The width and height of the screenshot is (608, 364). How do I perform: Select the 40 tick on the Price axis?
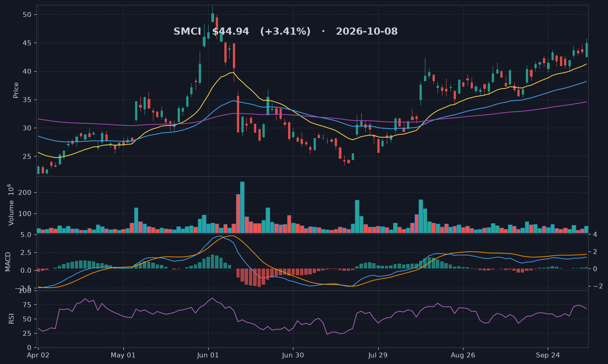pos(28,71)
